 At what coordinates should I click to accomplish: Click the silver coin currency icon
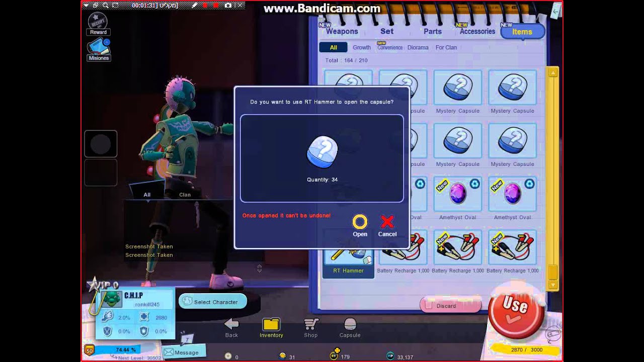tap(228, 356)
